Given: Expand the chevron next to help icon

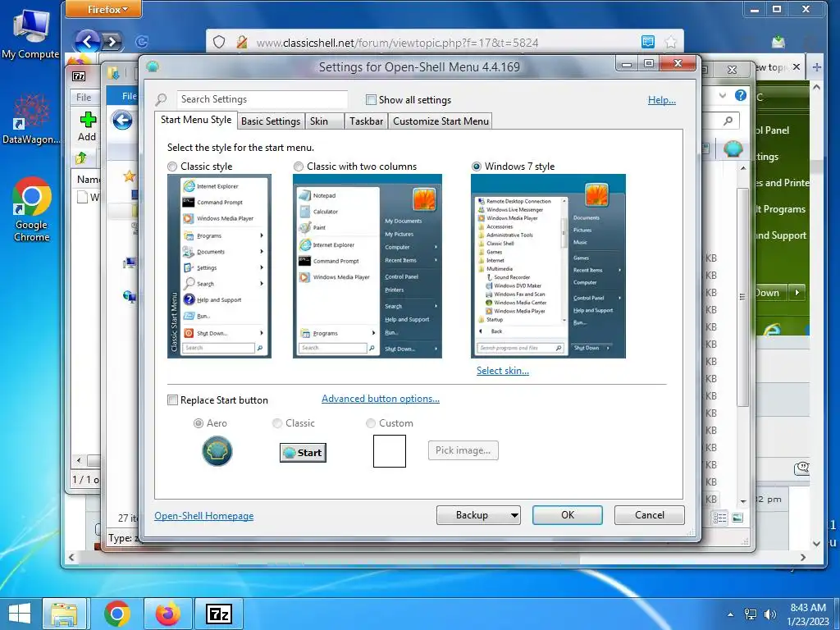Looking at the screenshot, I should [723, 95].
